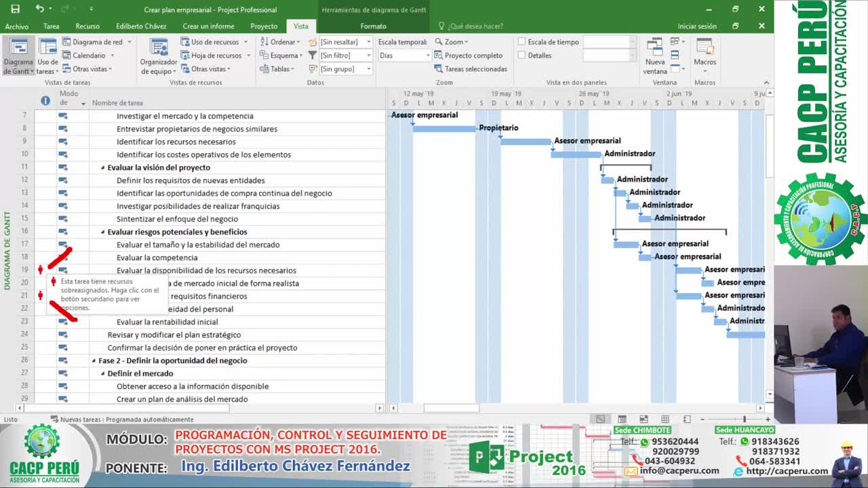Click the Ordenar button
This screenshot has width=868, height=488.
(x=281, y=42)
